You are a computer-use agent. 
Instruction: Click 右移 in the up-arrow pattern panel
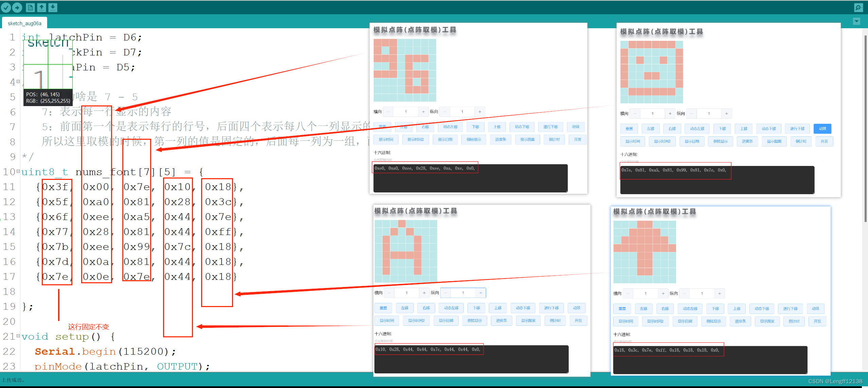[665, 309]
